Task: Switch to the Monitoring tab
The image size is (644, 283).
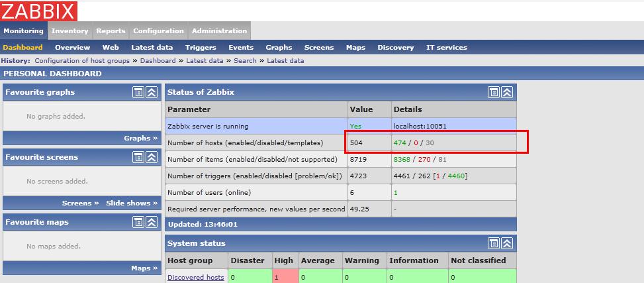Action: tap(23, 31)
